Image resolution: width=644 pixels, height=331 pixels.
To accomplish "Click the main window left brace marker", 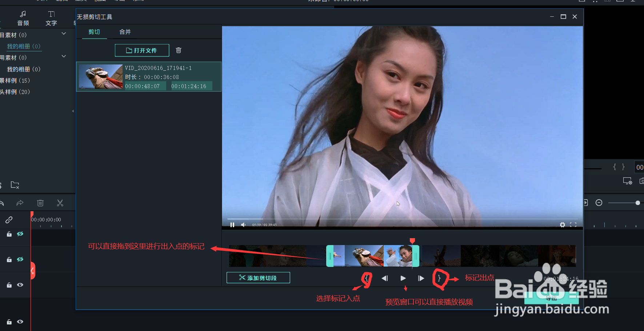I will [x=615, y=167].
